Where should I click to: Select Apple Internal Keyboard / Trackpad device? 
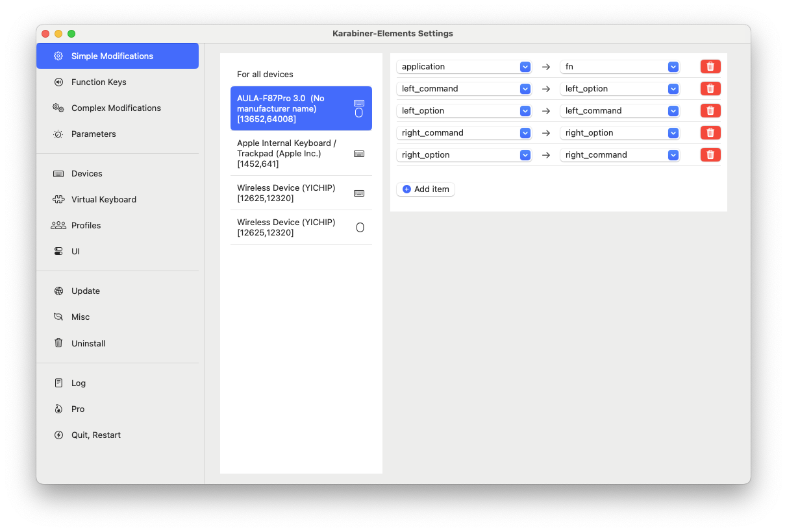pyautogui.click(x=301, y=154)
